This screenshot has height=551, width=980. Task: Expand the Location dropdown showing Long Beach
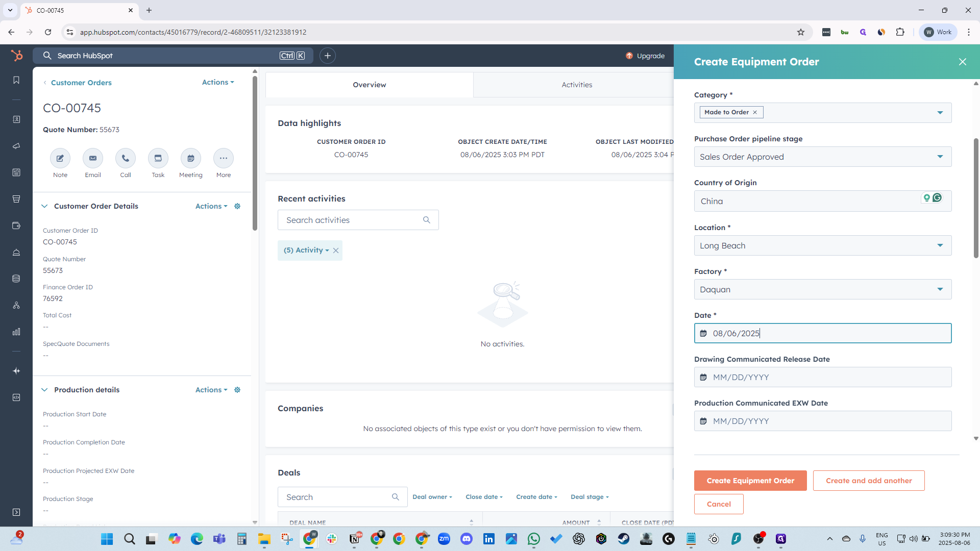822,245
